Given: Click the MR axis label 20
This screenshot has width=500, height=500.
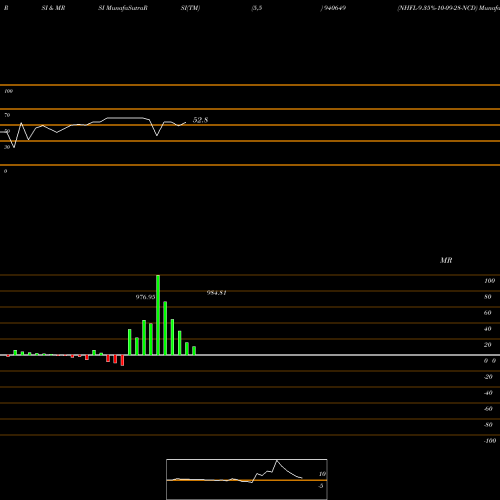Looking at the screenshot, I should point(488,345).
